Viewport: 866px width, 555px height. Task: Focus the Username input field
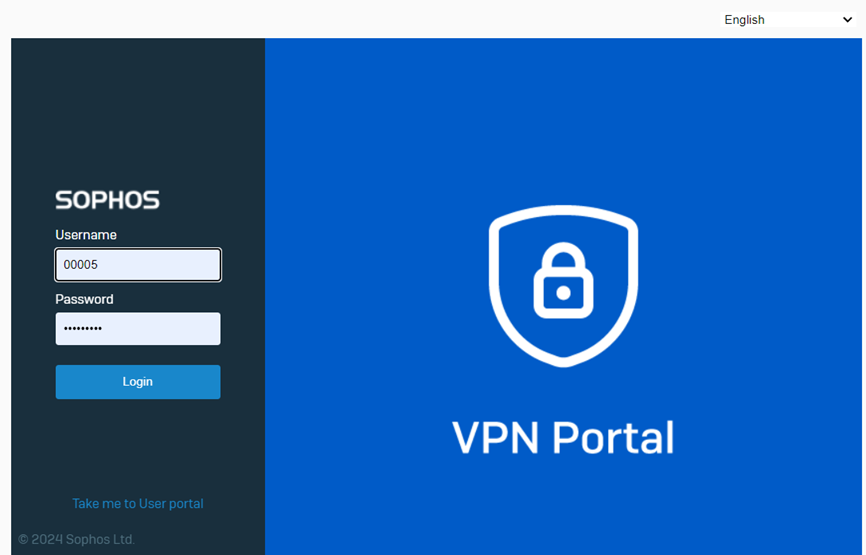[138, 265]
